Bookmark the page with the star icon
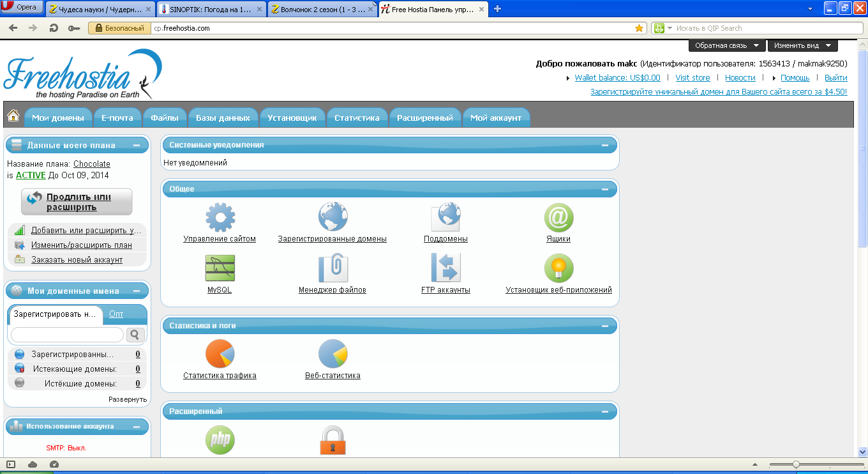Viewport: 868px width, 474px height. (x=640, y=28)
